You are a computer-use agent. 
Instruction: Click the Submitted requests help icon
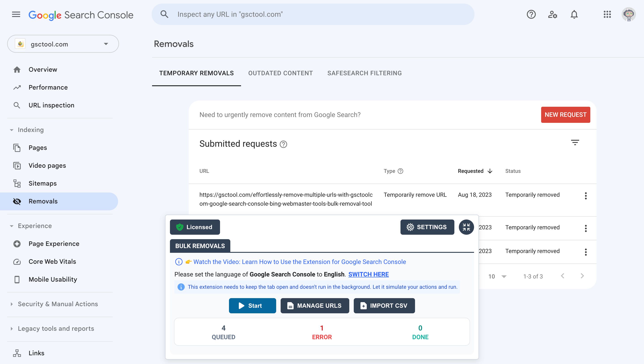(x=283, y=144)
